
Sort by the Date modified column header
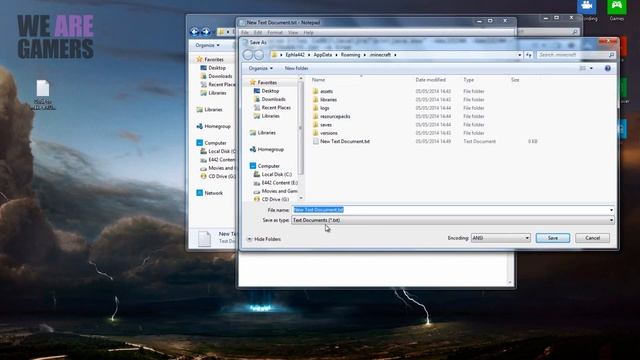(431, 80)
